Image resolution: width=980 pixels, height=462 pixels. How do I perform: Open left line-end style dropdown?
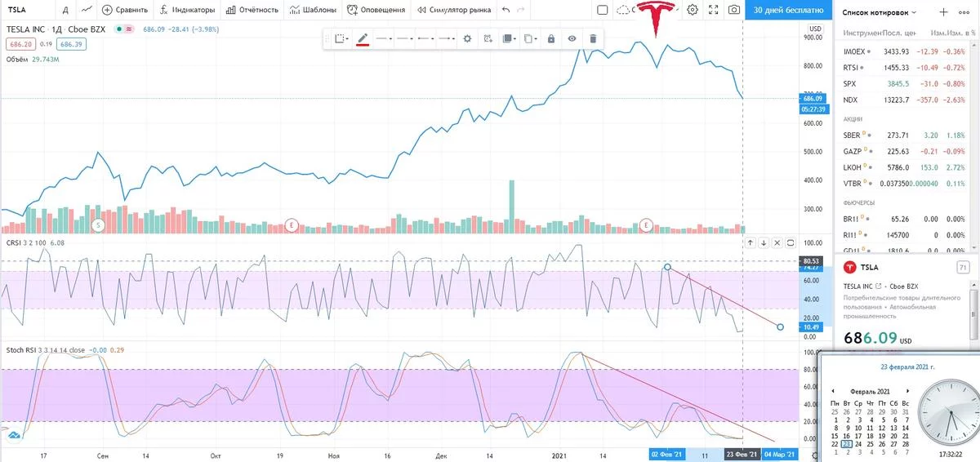pyautogui.click(x=425, y=38)
